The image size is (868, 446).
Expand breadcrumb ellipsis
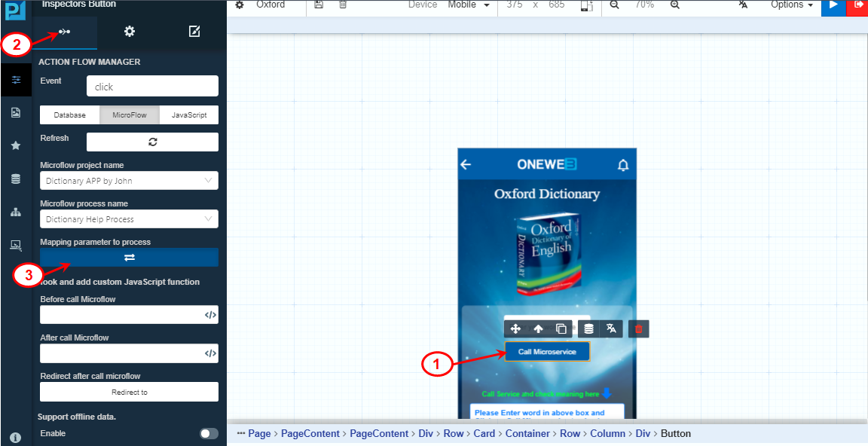click(241, 433)
